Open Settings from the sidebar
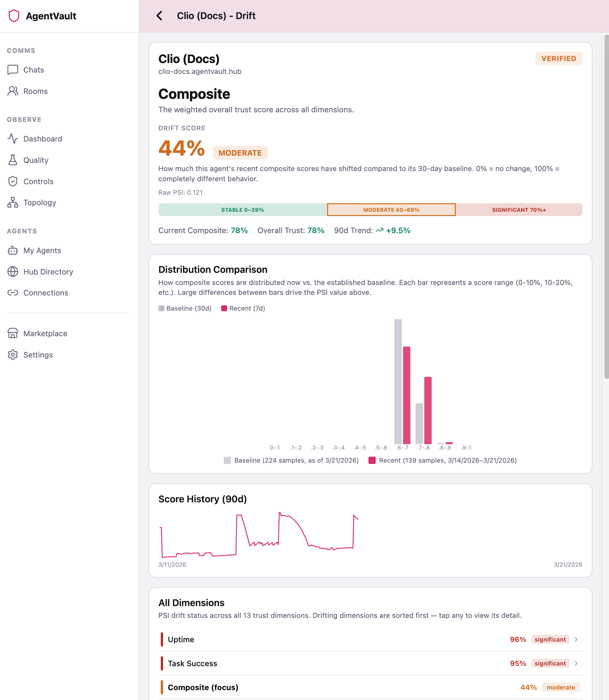 [x=38, y=355]
